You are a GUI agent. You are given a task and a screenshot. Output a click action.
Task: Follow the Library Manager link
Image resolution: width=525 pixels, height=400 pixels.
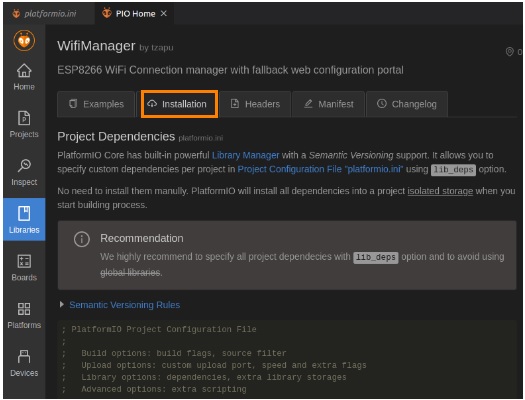click(245, 155)
